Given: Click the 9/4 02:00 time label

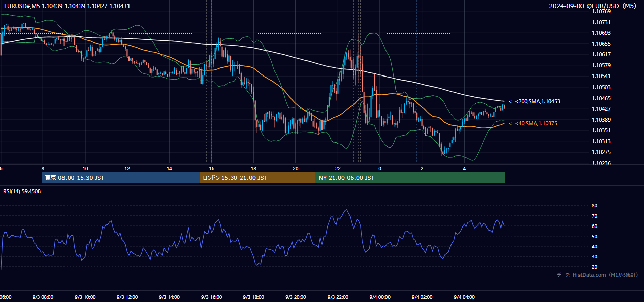Looking at the screenshot, I should pyautogui.click(x=422, y=297).
